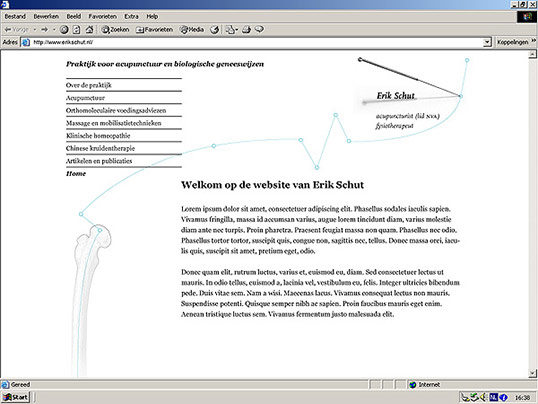Screen dimensions: 538x404
Task: Open the Chinese kruidentherapie link
Action: [100, 148]
